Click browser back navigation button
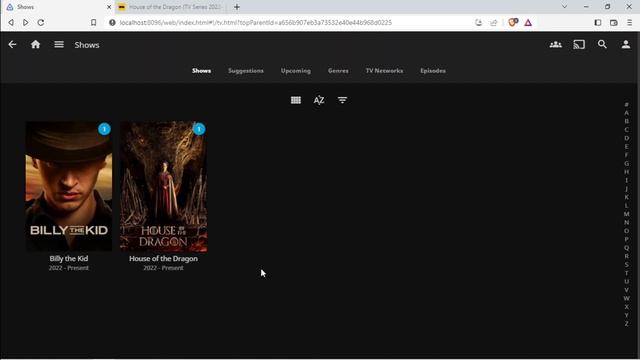The width and height of the screenshot is (640, 360). point(11,22)
